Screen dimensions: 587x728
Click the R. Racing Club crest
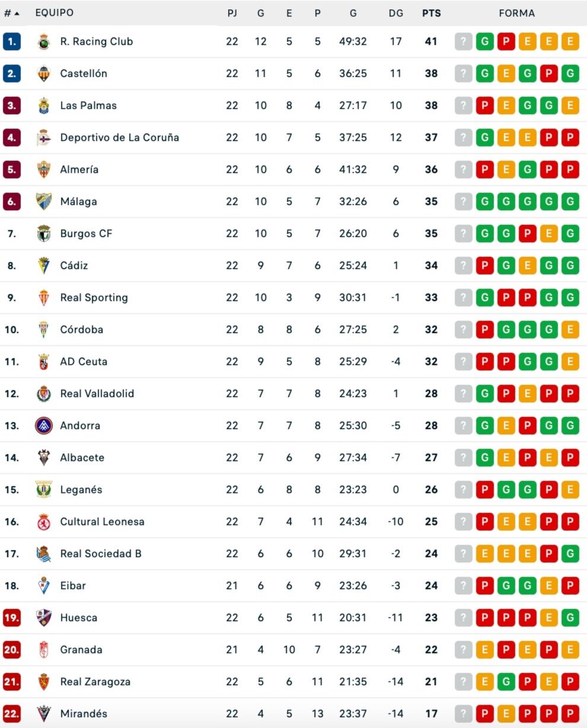(x=43, y=41)
